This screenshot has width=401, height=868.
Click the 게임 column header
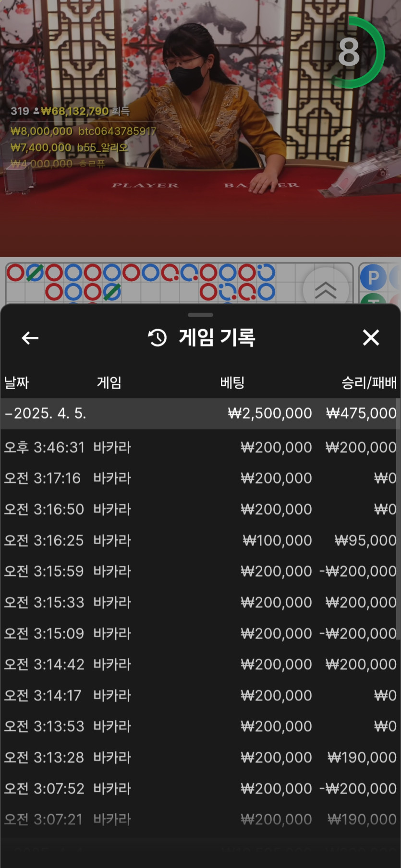[109, 382]
